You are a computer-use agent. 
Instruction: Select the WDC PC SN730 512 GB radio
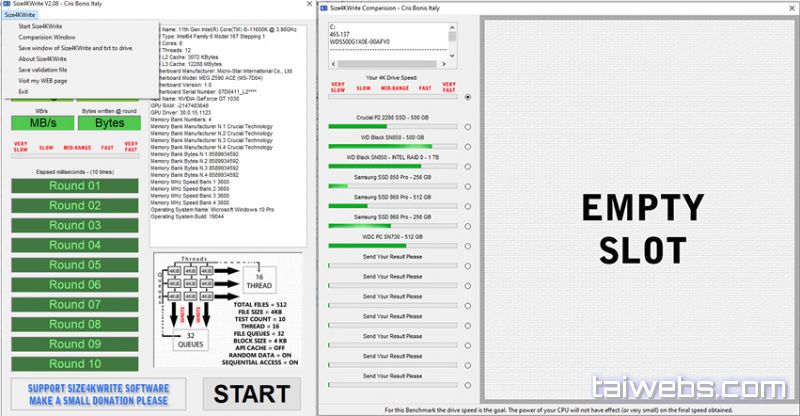467,245
